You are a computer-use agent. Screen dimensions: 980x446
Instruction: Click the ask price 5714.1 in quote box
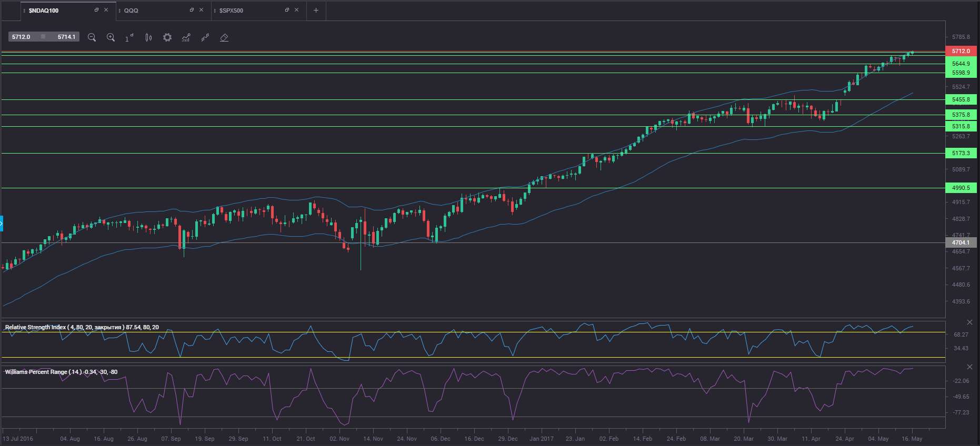[x=66, y=37]
